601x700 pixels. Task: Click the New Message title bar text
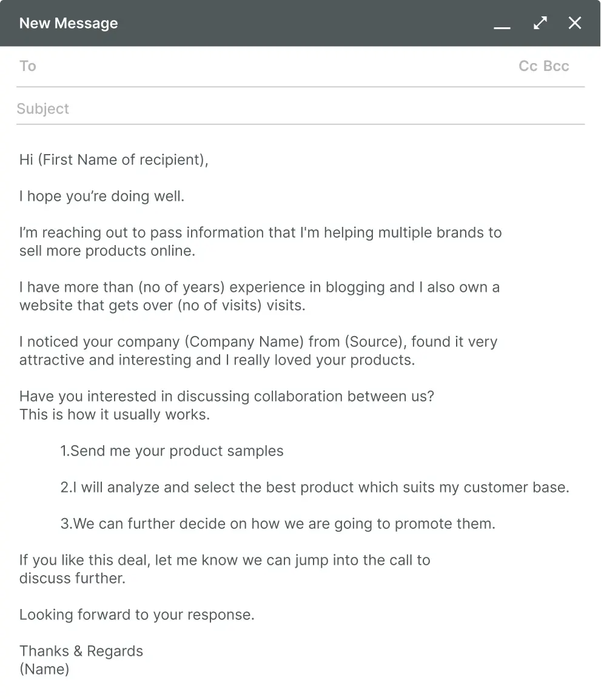coord(69,23)
